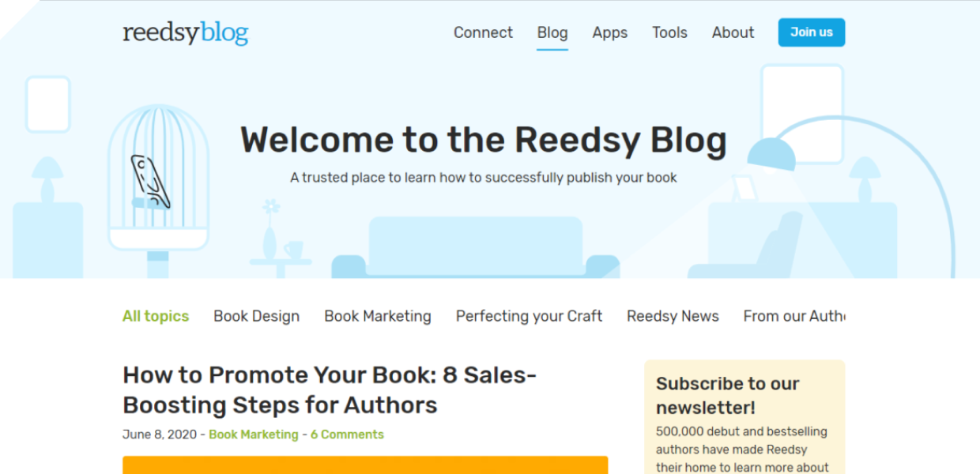Screen dimensions: 980x474
Task: Open the Apps menu
Action: (610, 32)
